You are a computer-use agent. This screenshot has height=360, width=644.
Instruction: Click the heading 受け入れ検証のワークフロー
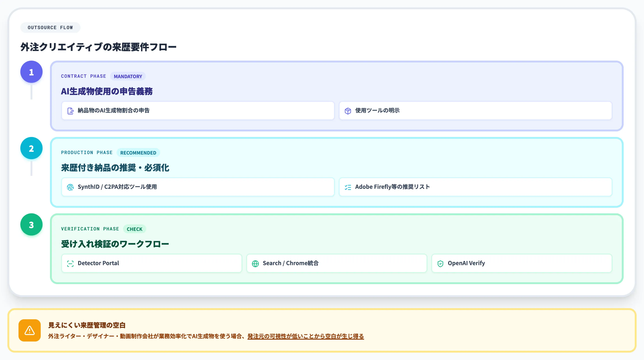(x=115, y=244)
